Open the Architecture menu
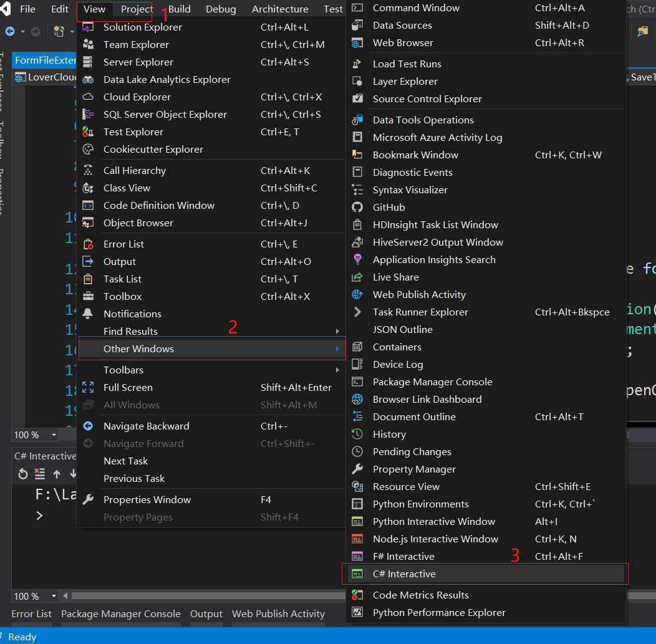Screen dimensions: 656x644 click(x=280, y=9)
